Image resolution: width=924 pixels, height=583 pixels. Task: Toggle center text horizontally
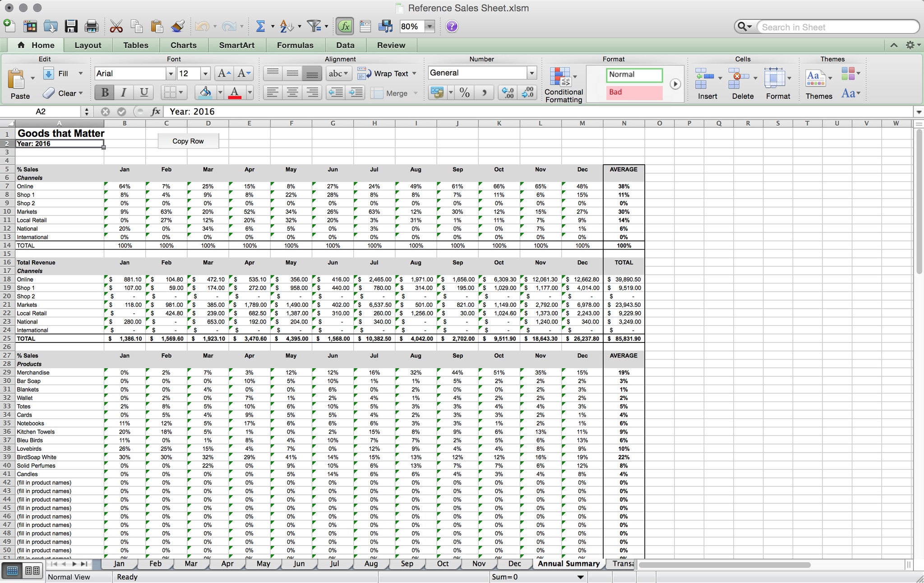[x=292, y=93]
